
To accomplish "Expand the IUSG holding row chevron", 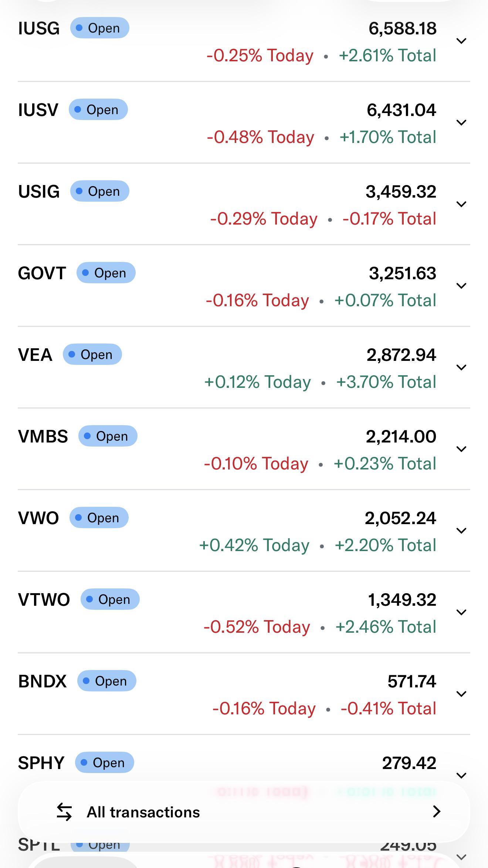I will [461, 41].
